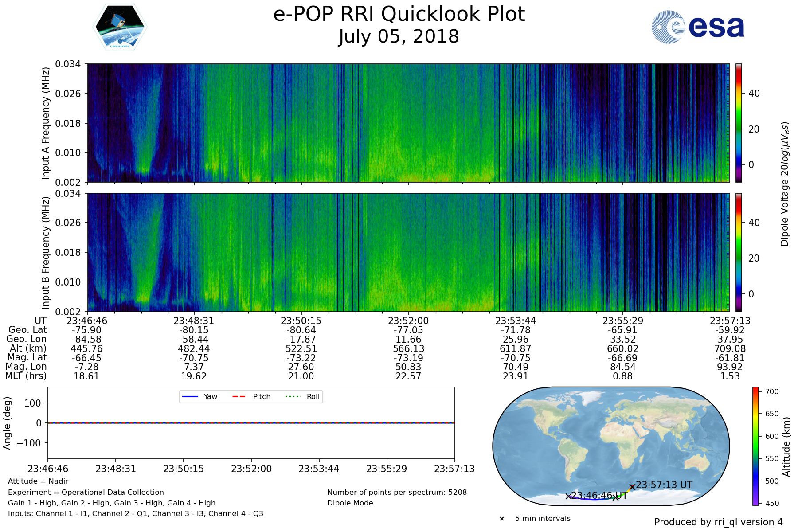Click the 'Dipole Mode' text

click(x=350, y=503)
